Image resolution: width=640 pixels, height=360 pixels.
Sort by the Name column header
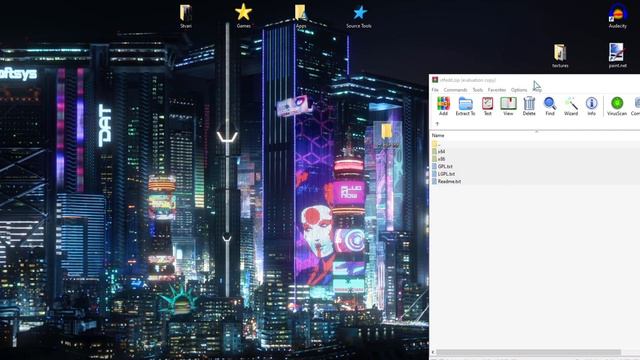pyautogui.click(x=438, y=135)
